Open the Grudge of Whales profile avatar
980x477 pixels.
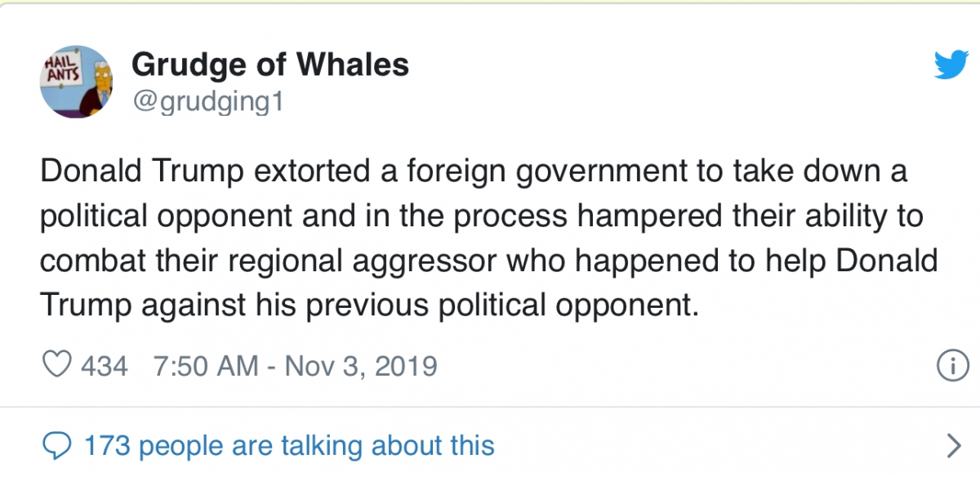point(76,82)
